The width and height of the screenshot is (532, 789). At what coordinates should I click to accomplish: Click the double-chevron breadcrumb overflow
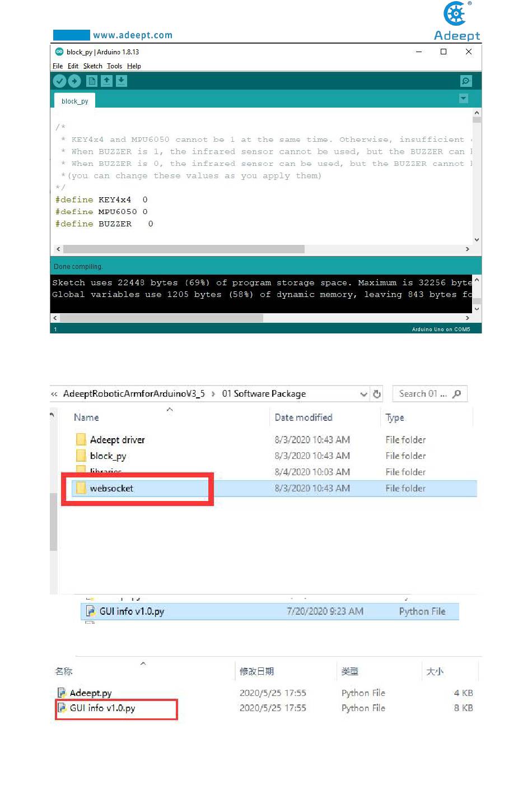pyautogui.click(x=54, y=394)
